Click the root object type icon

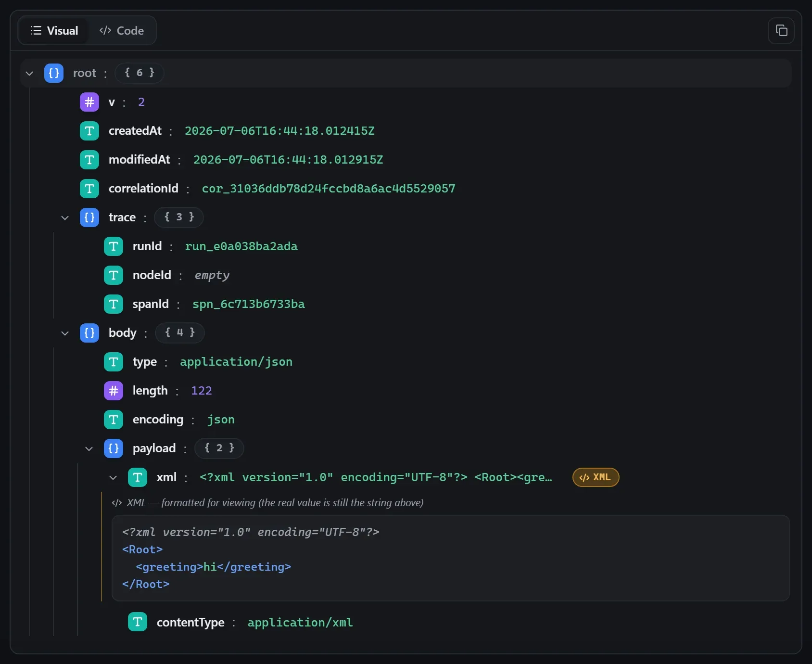coord(54,73)
